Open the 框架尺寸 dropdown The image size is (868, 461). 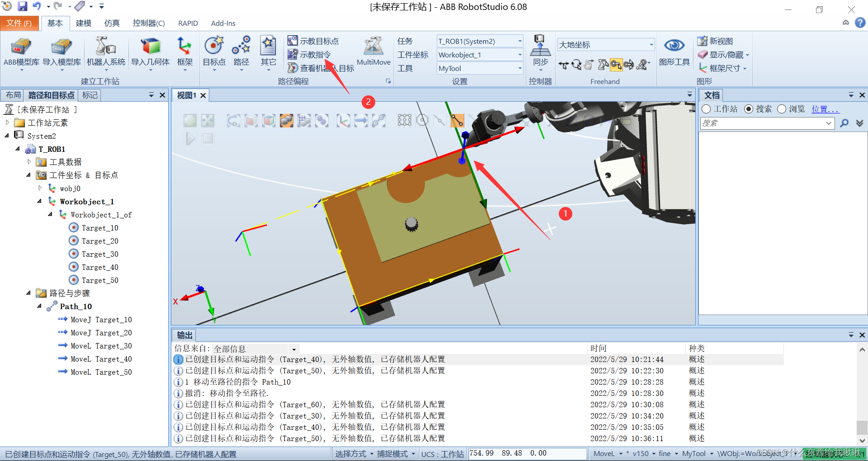point(744,69)
